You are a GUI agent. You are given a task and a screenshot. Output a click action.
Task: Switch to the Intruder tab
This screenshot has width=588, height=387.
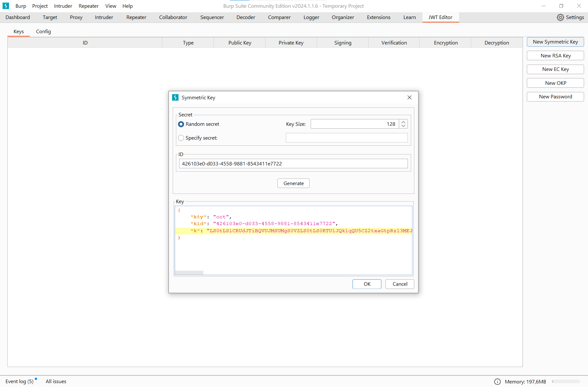pyautogui.click(x=104, y=17)
